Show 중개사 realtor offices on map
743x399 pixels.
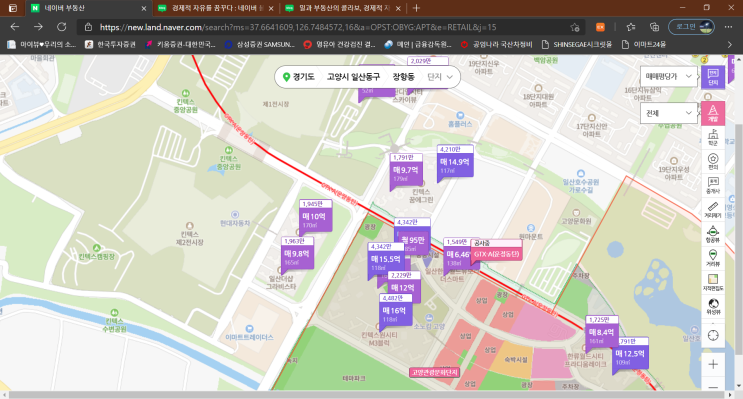click(x=713, y=185)
